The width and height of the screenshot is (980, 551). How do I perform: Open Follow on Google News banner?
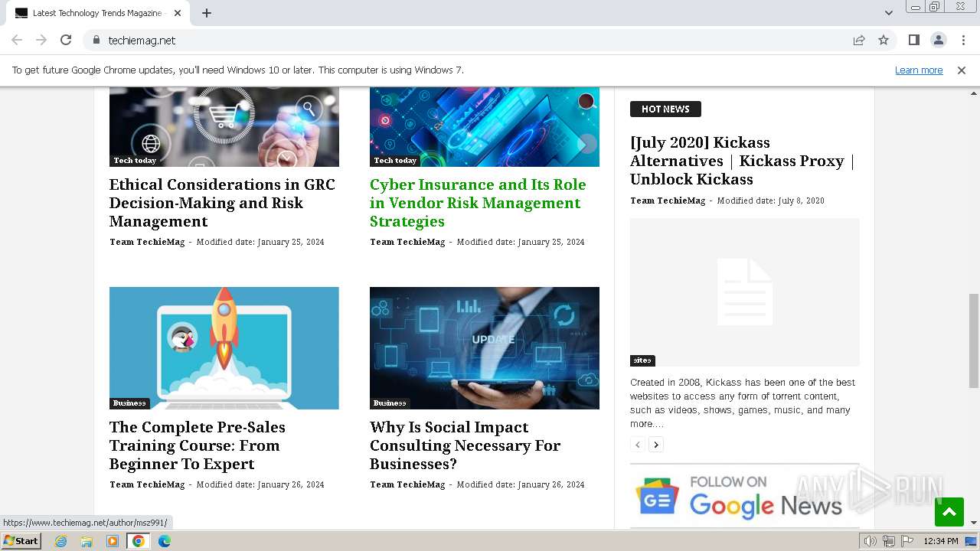[745, 495]
